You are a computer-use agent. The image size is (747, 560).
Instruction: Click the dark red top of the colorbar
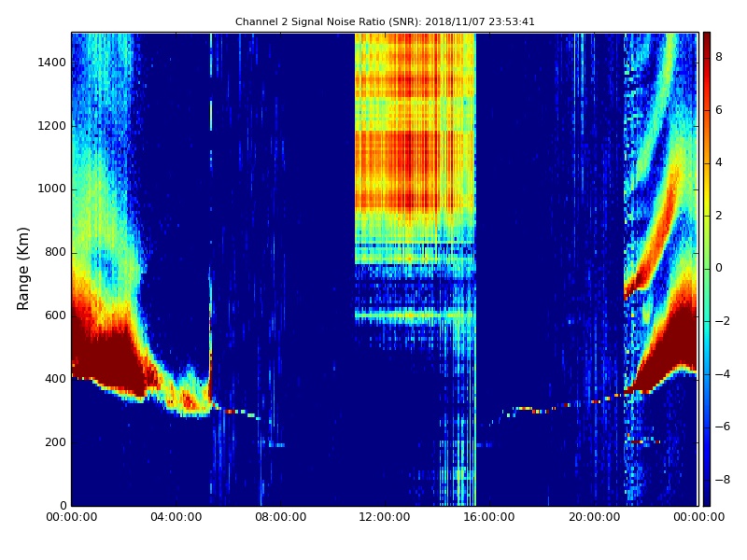click(707, 40)
